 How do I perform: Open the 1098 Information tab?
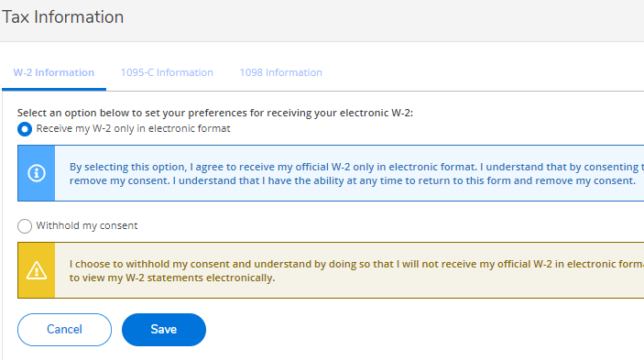(281, 72)
